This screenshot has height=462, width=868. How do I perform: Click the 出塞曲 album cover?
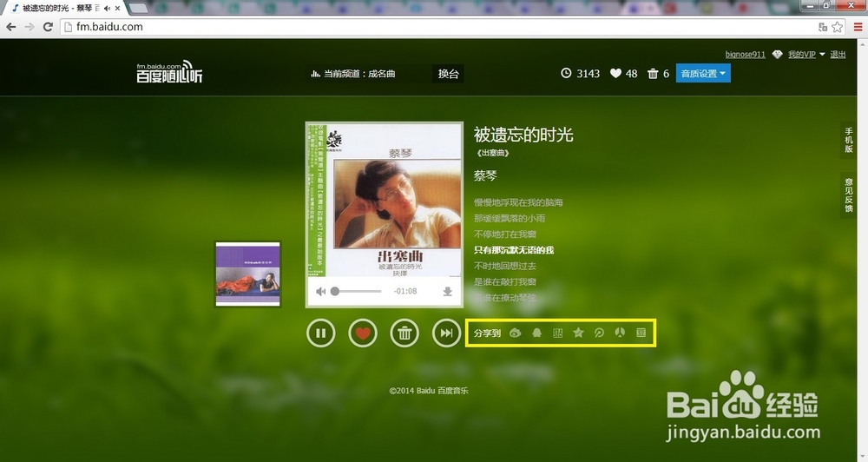[385, 200]
